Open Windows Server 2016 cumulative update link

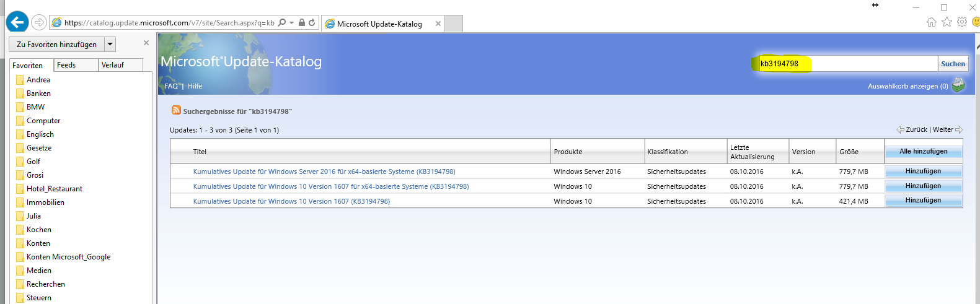pyautogui.click(x=324, y=172)
